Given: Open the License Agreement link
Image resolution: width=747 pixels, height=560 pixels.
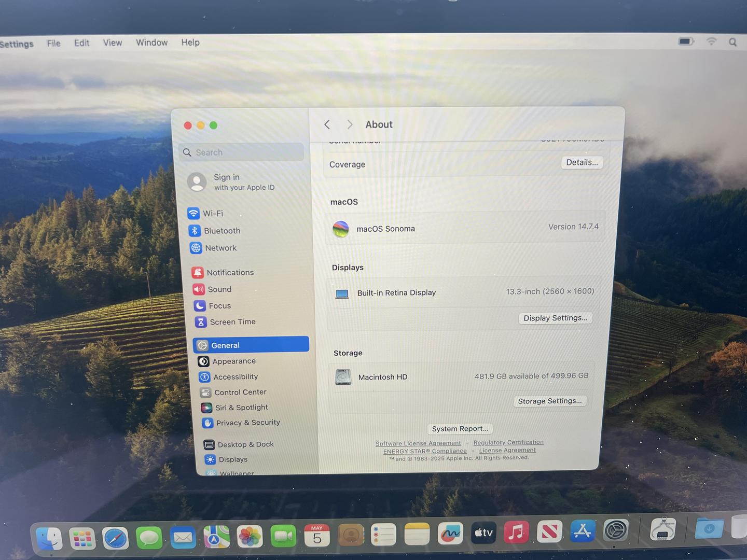Looking at the screenshot, I should (507, 450).
